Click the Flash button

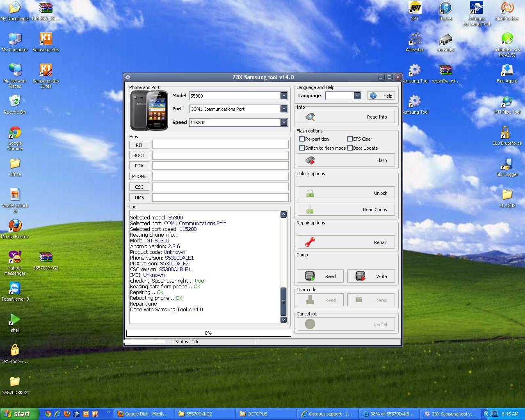click(x=346, y=160)
